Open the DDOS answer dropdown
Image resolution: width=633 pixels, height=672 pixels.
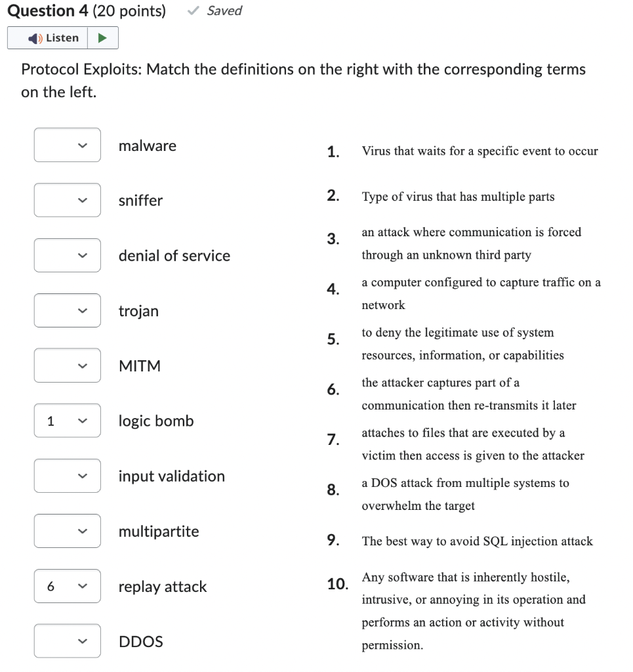[x=67, y=640]
